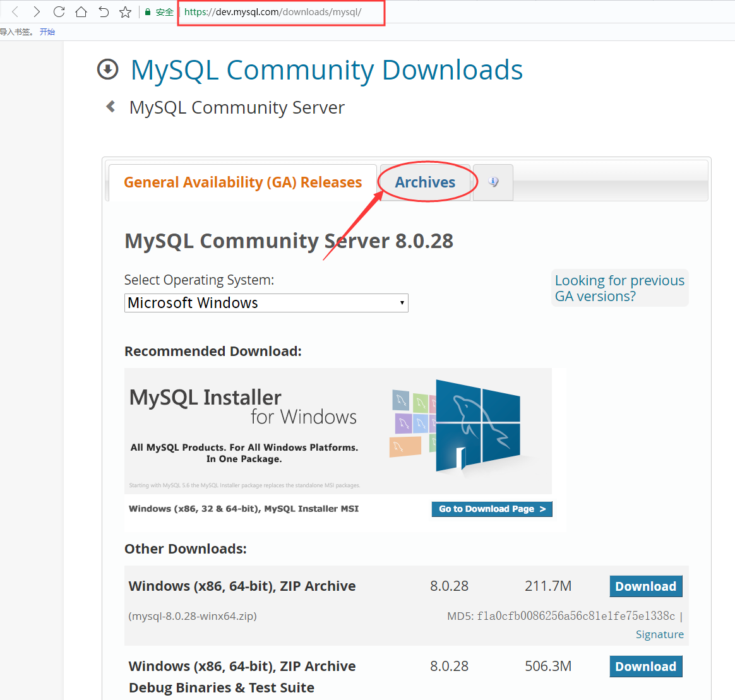This screenshot has width=735, height=700.
Task: Click 'Windows (x86, 64-bit), ZIP Archive' first row title
Action: (242, 586)
